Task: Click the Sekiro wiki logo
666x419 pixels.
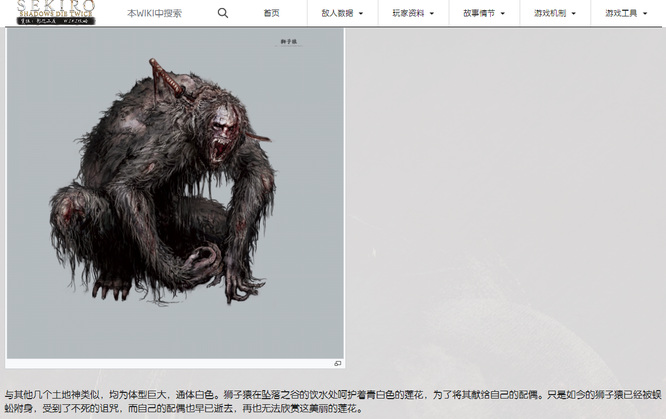Action: click(x=56, y=13)
